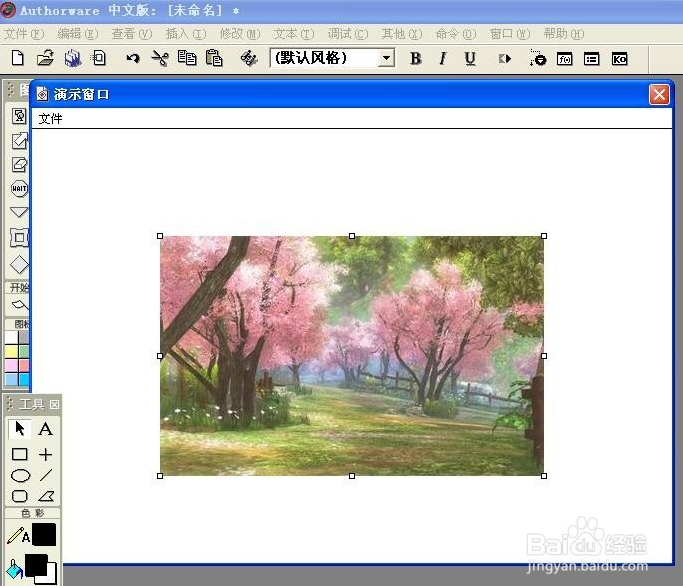Choose the Rounded rectangle tool
The image size is (683, 586).
click(20, 496)
